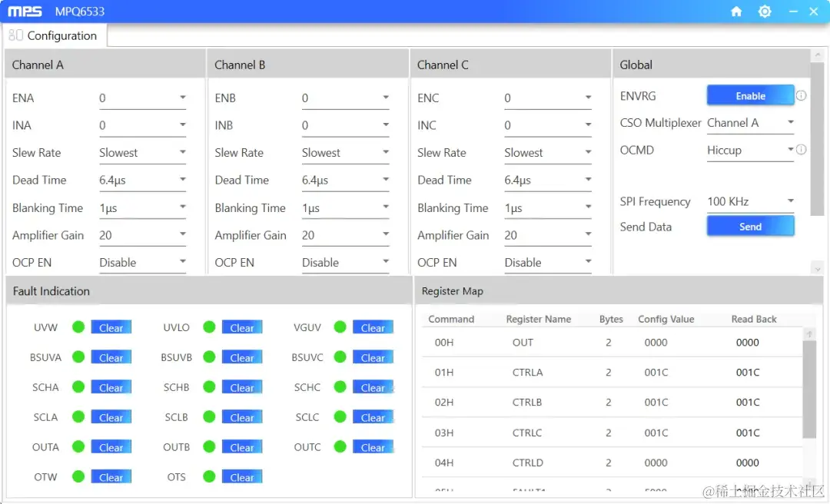The height and width of the screenshot is (504, 830).
Task: Clear the BSUVA fault
Action: pos(111,357)
